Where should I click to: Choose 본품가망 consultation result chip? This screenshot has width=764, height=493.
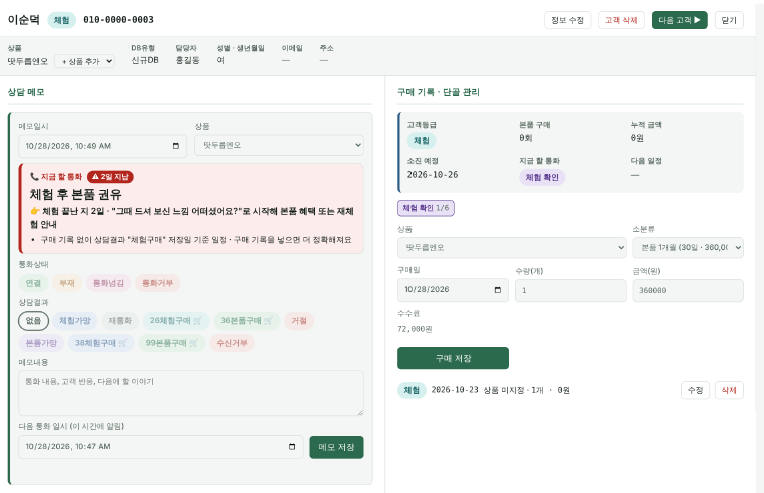click(x=41, y=343)
